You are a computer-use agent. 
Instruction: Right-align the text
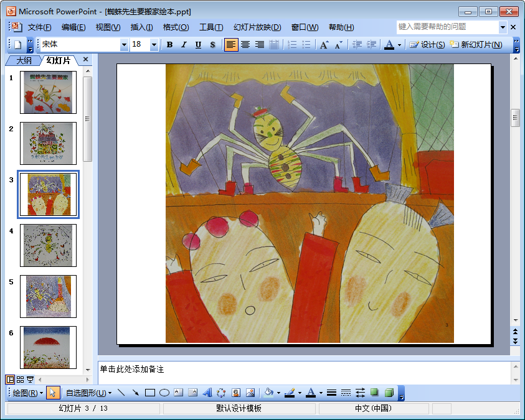coord(260,44)
